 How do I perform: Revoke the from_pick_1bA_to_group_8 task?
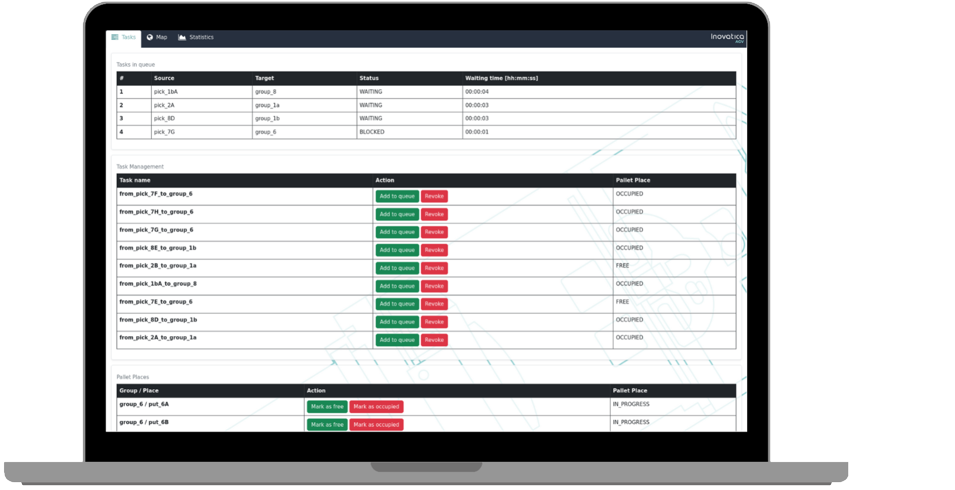point(434,286)
